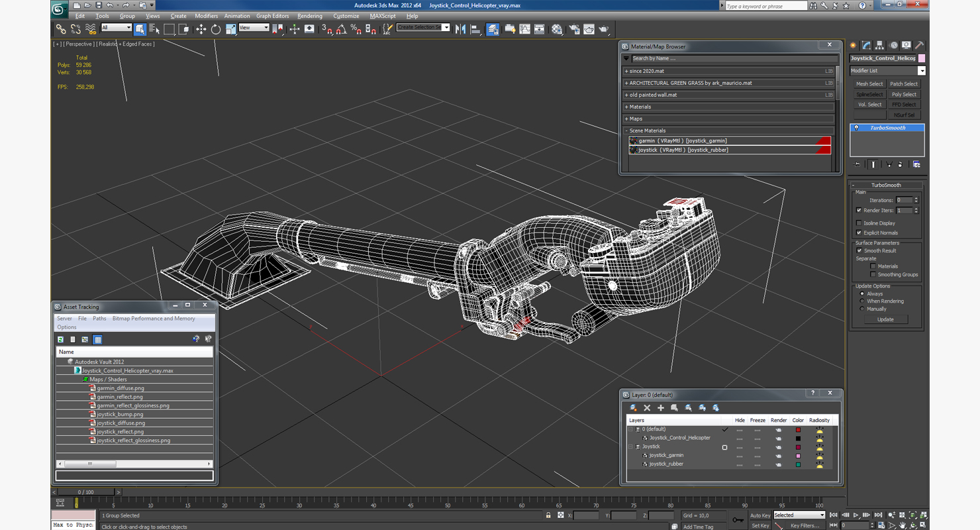Screen dimensions: 980x530
Task: Enable separate by Materials checkbox
Action: [873, 266]
